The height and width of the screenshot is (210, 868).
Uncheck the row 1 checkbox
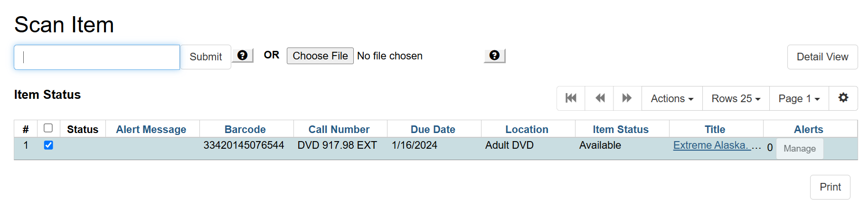(x=48, y=145)
